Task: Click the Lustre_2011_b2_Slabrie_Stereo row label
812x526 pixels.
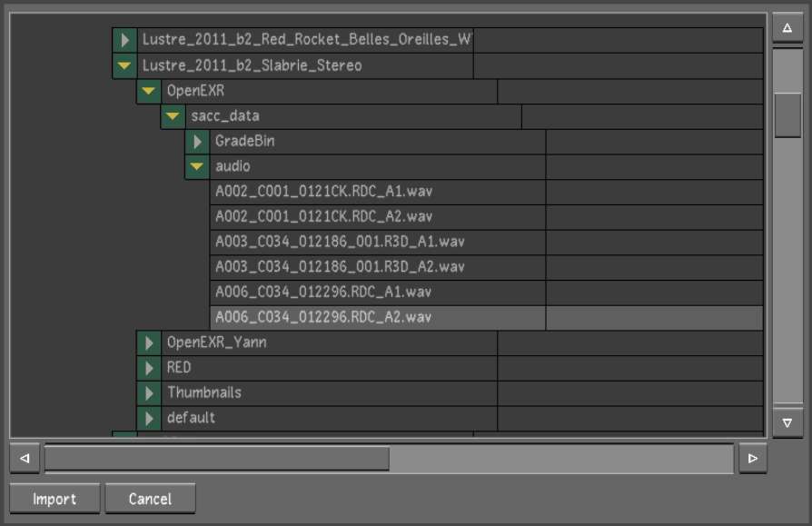Action: 253,65
